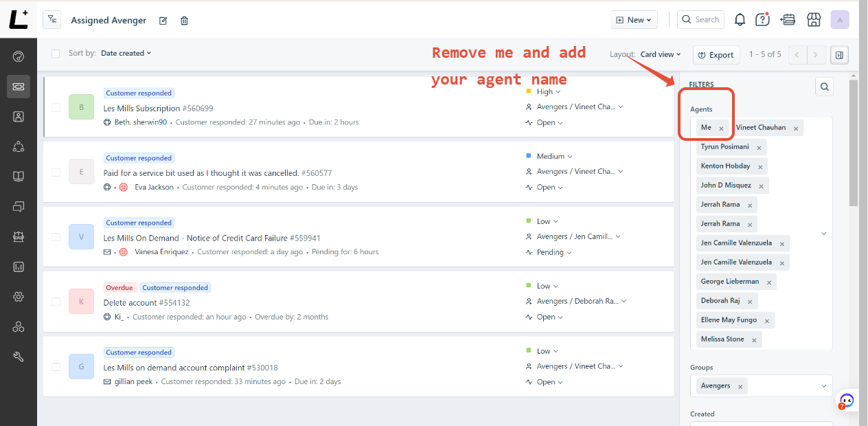Remove the Me agent filter tag
This screenshot has width=868, height=426.
point(721,128)
